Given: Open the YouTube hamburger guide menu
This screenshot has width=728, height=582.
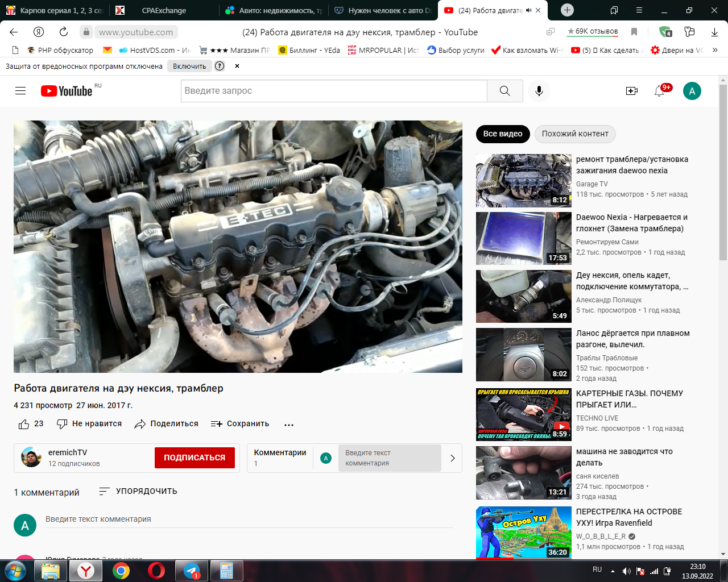Looking at the screenshot, I should point(20,91).
